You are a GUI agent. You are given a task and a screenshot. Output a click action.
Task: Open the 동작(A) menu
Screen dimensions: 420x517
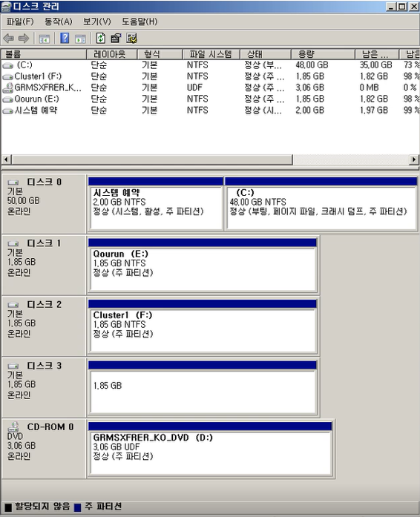coord(58,22)
